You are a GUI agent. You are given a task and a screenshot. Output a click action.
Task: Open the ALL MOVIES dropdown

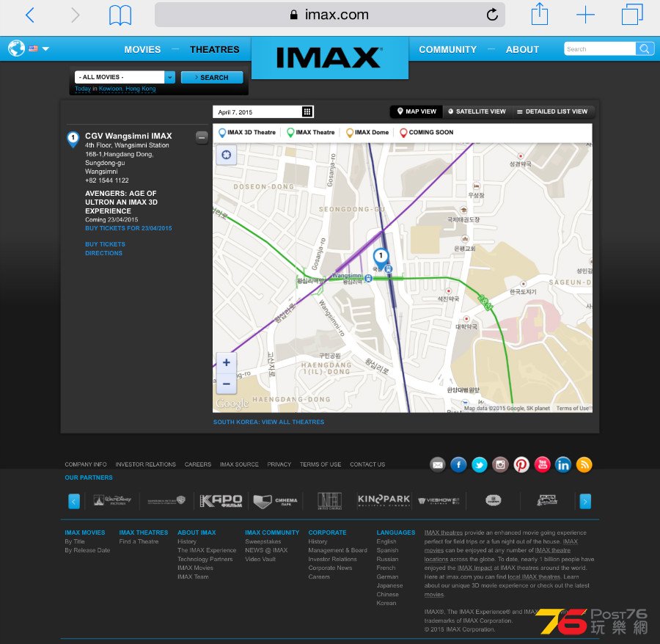pyautogui.click(x=125, y=77)
